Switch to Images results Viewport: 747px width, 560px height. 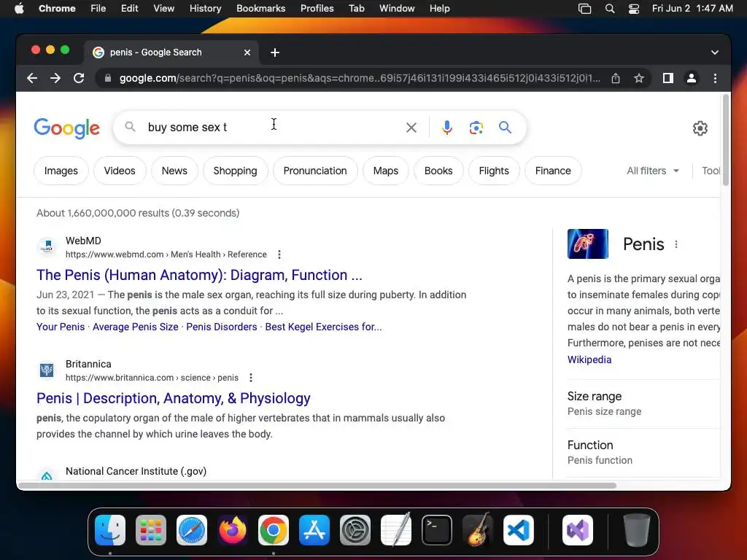pyautogui.click(x=61, y=171)
